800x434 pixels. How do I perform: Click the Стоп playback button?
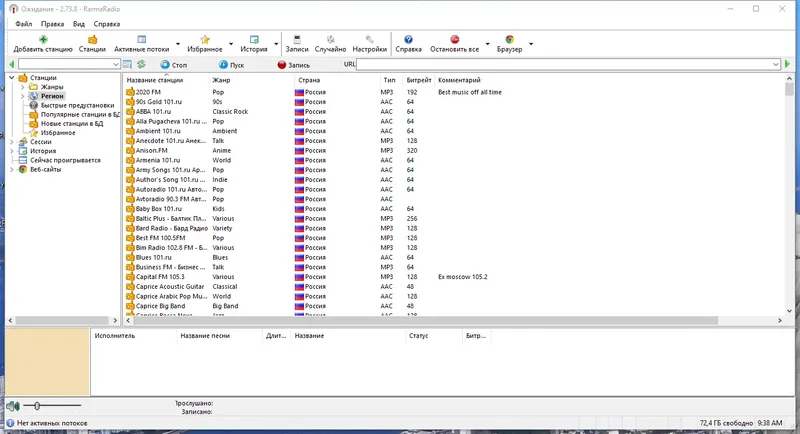click(173, 65)
